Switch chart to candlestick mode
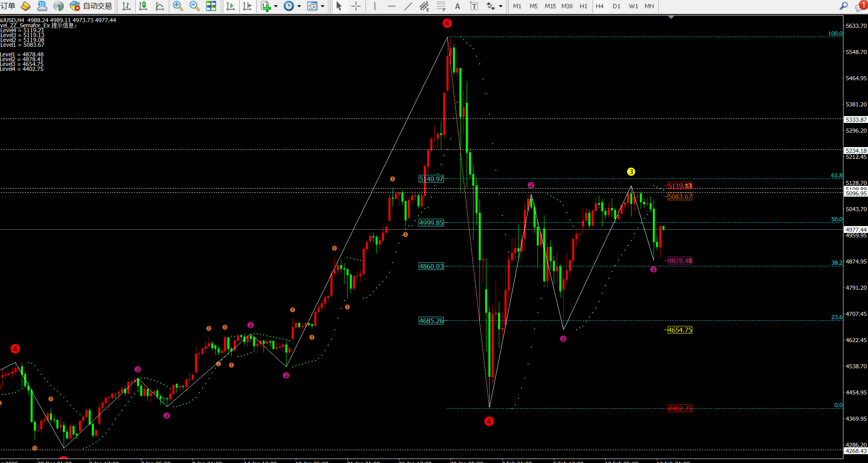Screen dimensions: 868x463 coord(143,6)
